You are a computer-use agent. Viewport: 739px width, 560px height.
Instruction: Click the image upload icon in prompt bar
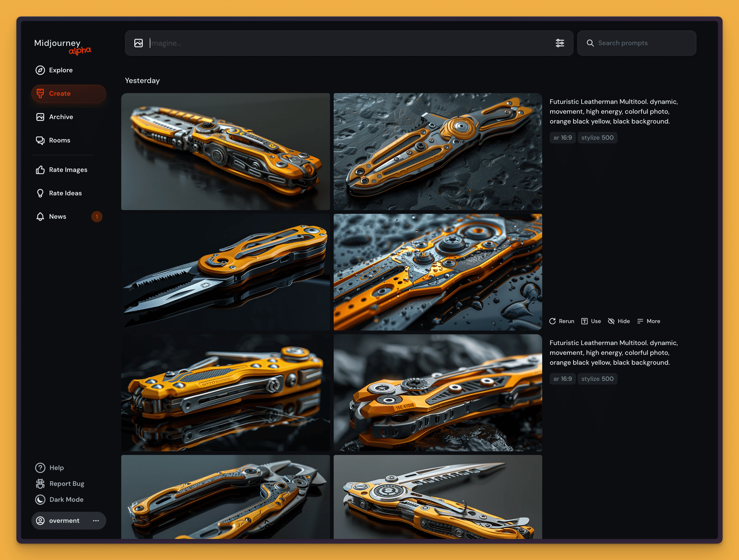138,43
